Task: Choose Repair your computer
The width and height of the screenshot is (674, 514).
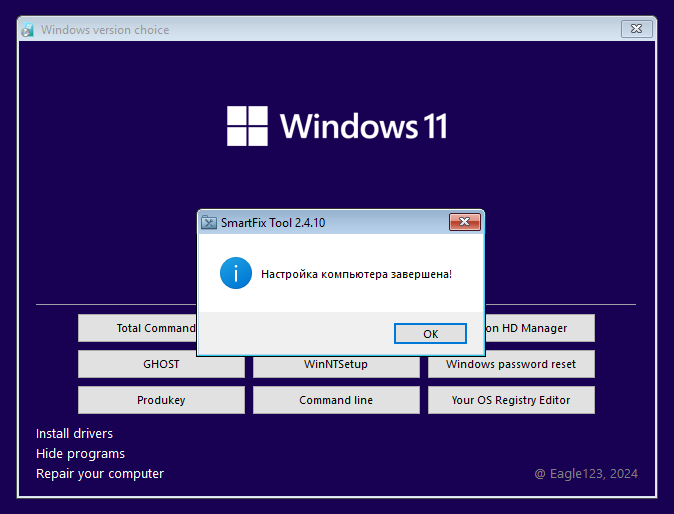Action: (x=100, y=474)
